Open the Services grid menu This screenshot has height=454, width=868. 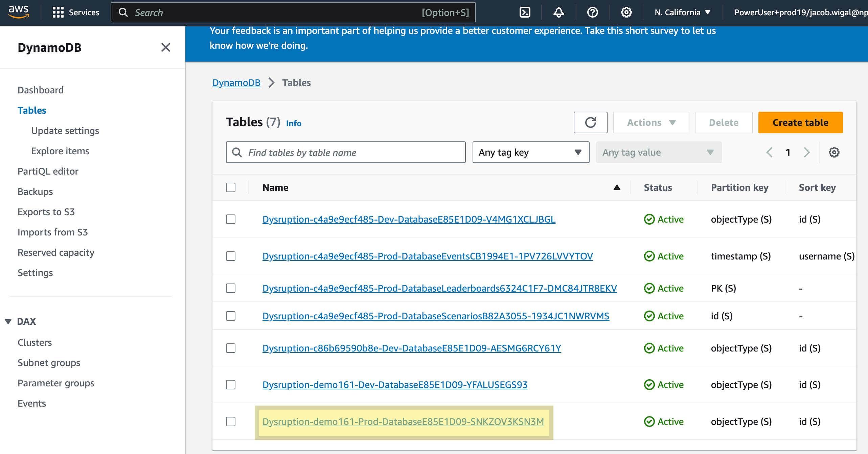coord(76,13)
